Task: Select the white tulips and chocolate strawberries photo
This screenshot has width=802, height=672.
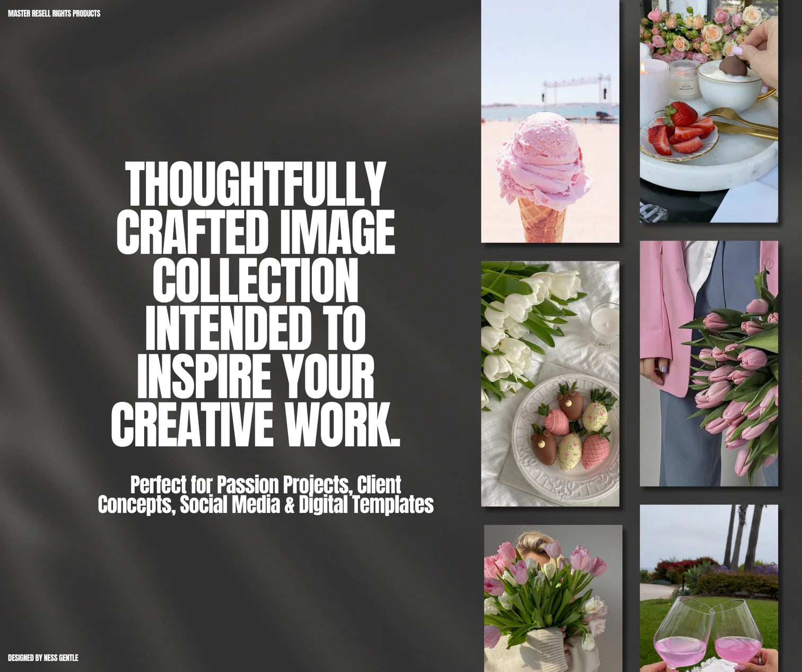Action: click(x=550, y=383)
